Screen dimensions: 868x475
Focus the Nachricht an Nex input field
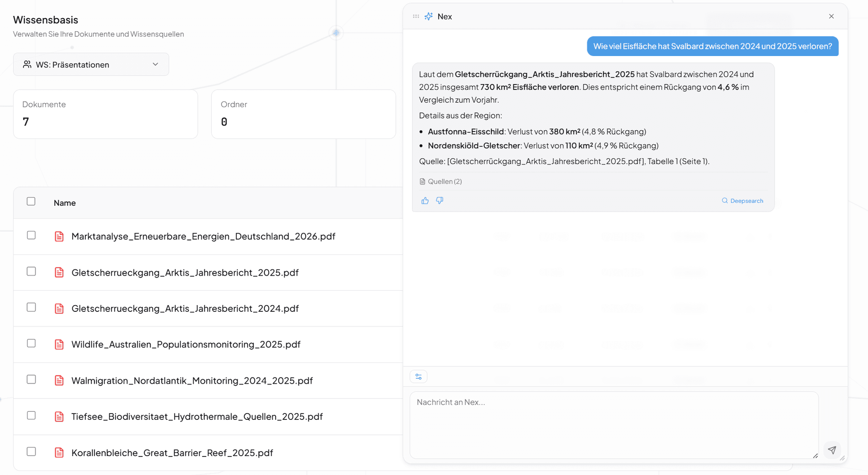click(x=613, y=425)
